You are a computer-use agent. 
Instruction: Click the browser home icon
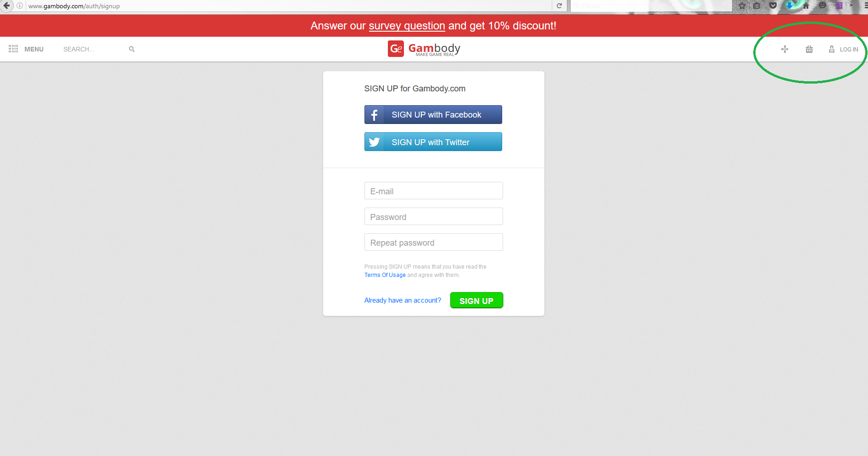[806, 6]
